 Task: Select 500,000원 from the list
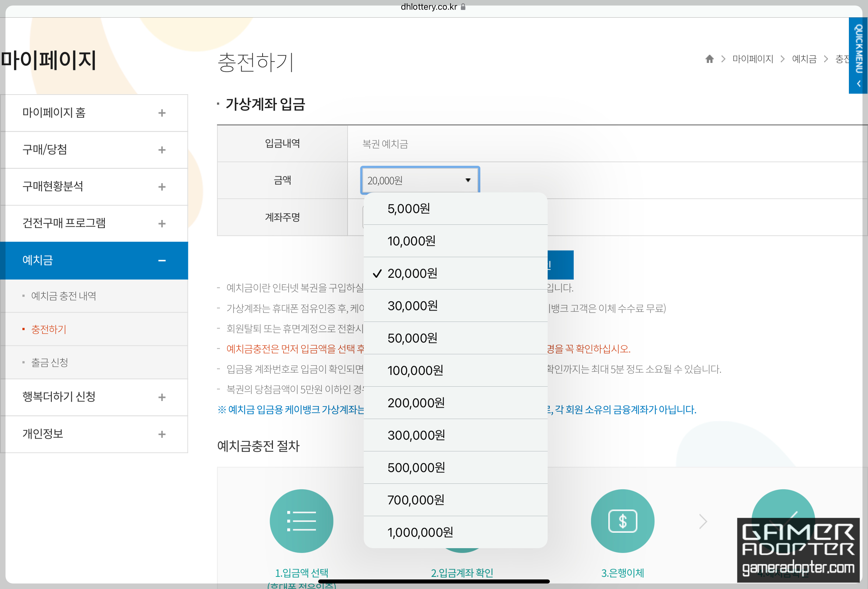coord(455,467)
